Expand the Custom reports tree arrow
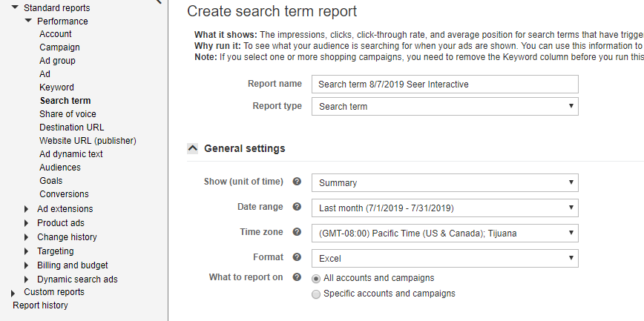644x321 pixels. point(13,293)
